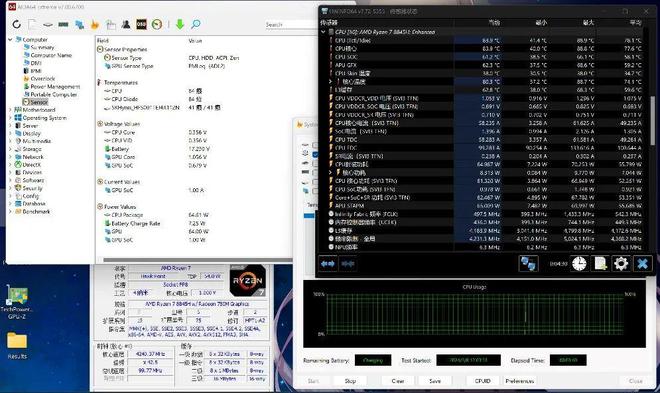Open the Report page icon in AIDA64 toolbar
This screenshot has width=660, height=393.
pos(32,24)
